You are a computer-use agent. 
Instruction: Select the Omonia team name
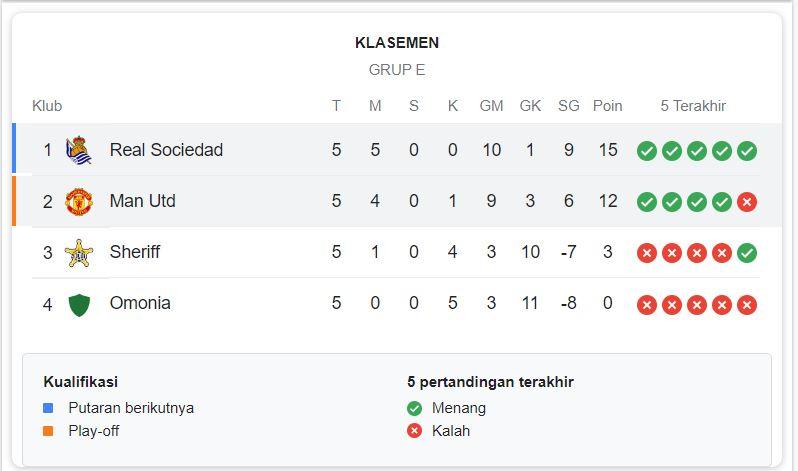pos(140,303)
